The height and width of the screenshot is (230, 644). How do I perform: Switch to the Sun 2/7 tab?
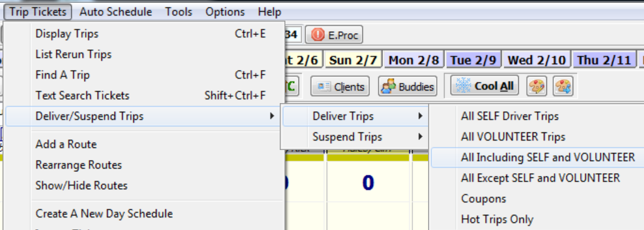[354, 61]
